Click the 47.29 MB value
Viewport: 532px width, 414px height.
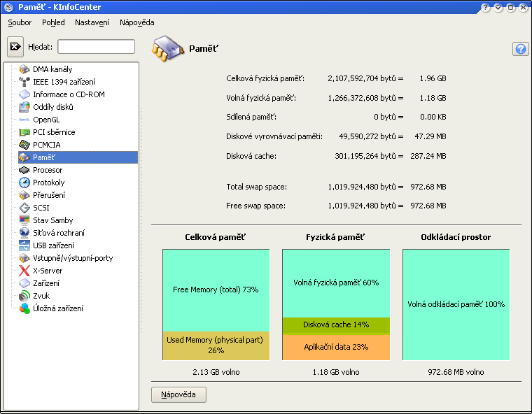point(430,136)
